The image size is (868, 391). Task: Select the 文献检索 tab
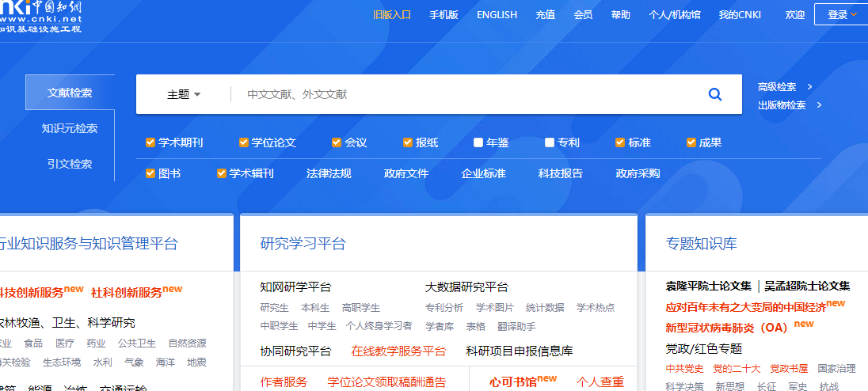click(70, 93)
